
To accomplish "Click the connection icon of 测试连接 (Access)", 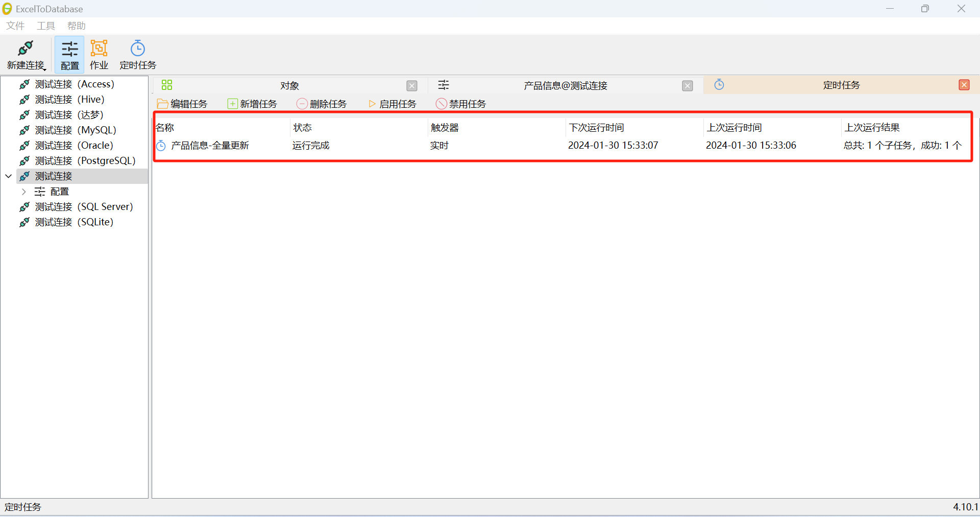I will (24, 84).
